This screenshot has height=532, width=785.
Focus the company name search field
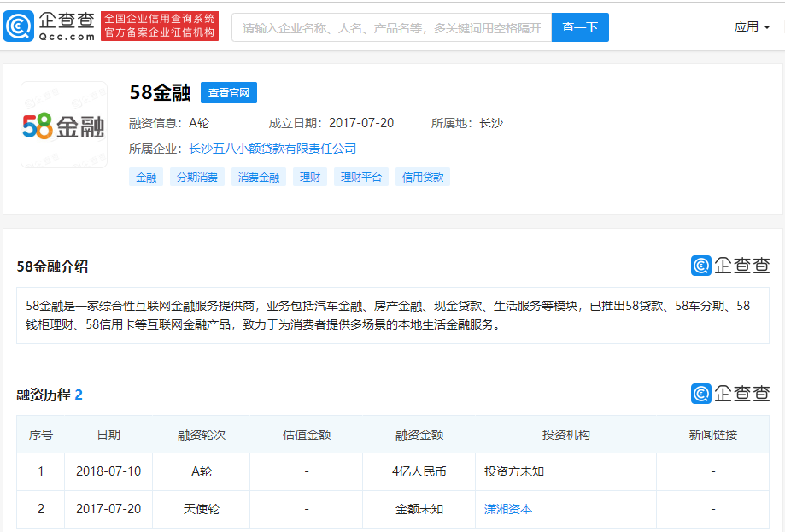(391, 27)
